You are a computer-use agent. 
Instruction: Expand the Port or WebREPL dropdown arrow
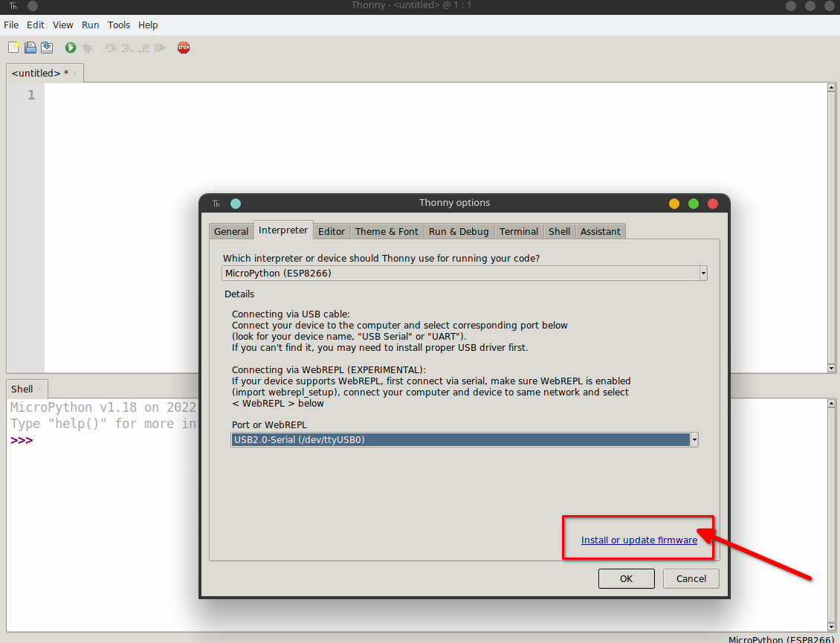[694, 440]
